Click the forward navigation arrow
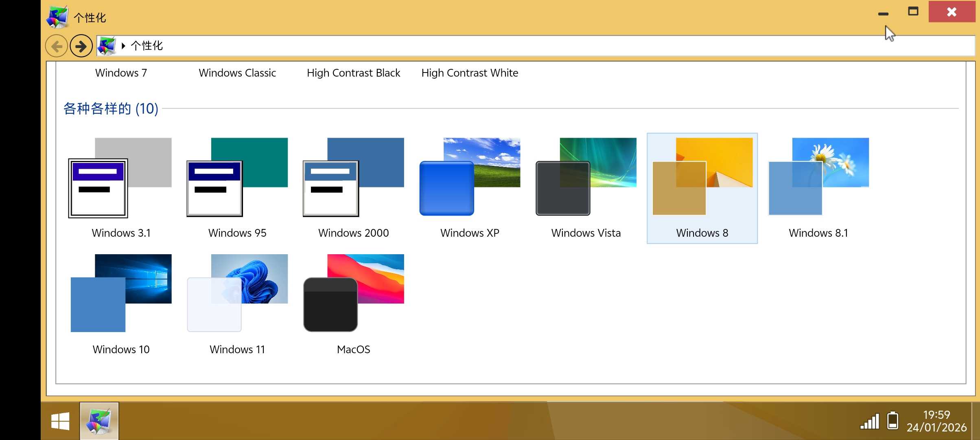Screen dimensions: 980x440 click(81, 46)
